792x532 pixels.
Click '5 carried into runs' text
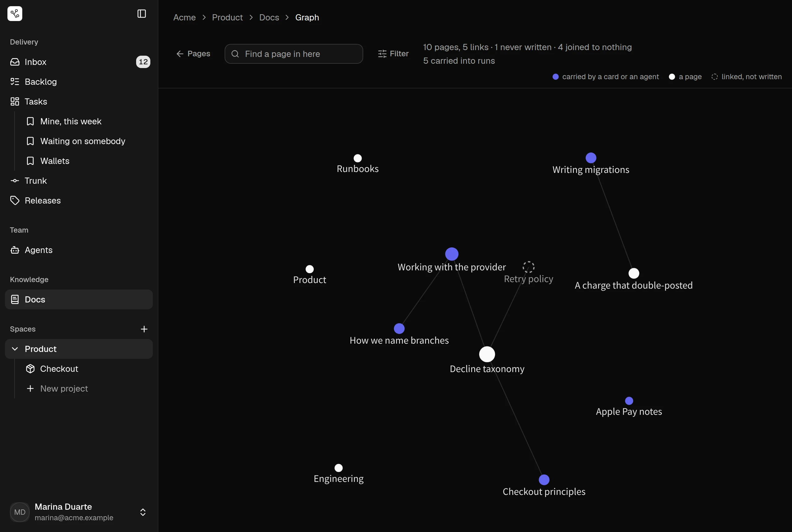[459, 61]
